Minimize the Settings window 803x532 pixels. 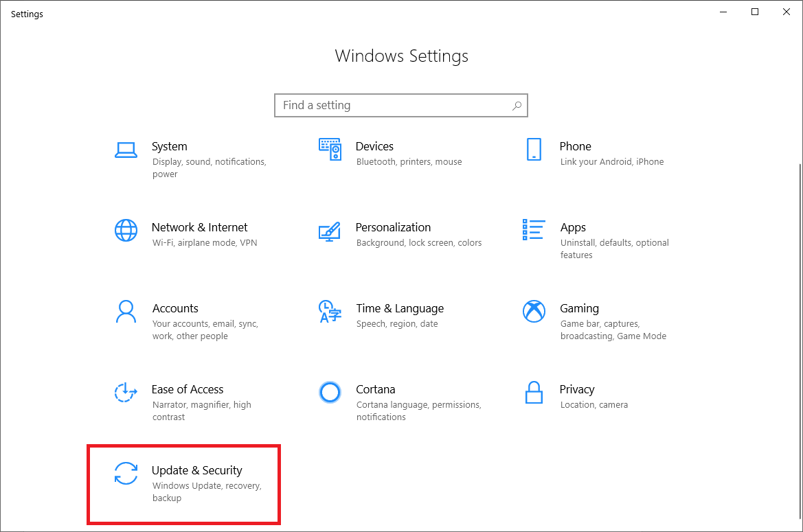coord(723,12)
